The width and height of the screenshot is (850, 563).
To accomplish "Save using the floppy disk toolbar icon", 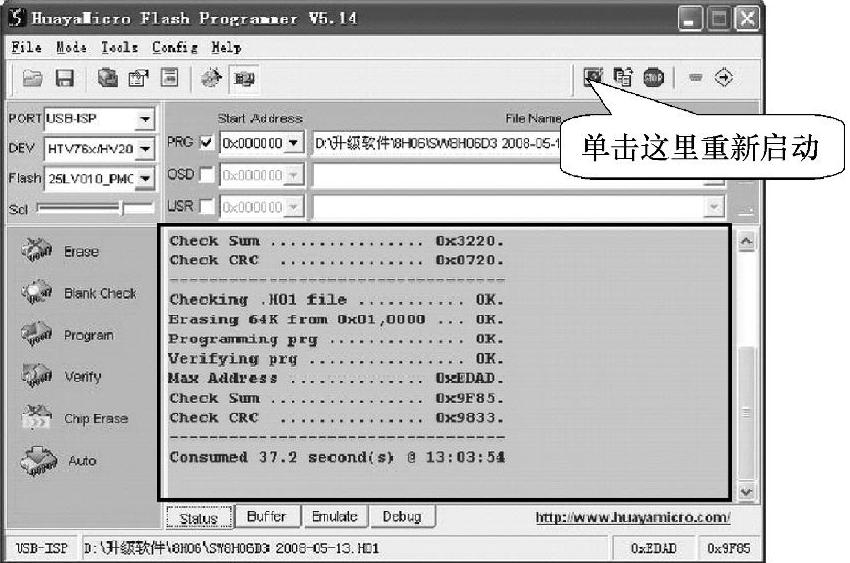I will pos(65,79).
